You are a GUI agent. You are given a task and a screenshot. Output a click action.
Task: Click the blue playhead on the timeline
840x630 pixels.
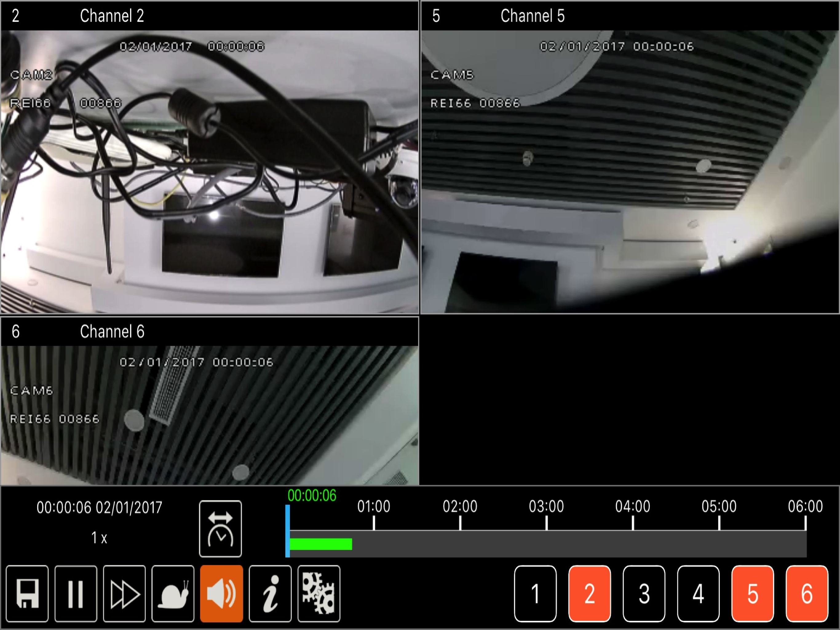point(287,531)
